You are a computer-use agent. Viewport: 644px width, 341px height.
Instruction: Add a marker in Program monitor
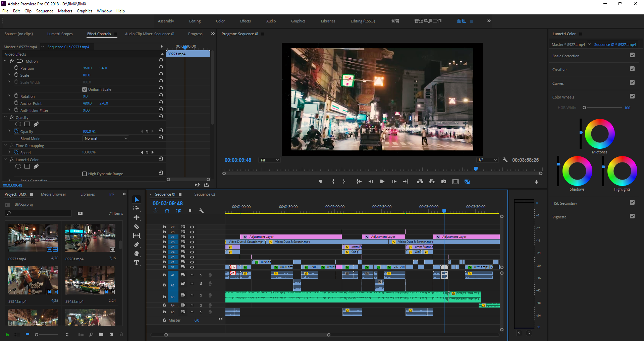321,182
